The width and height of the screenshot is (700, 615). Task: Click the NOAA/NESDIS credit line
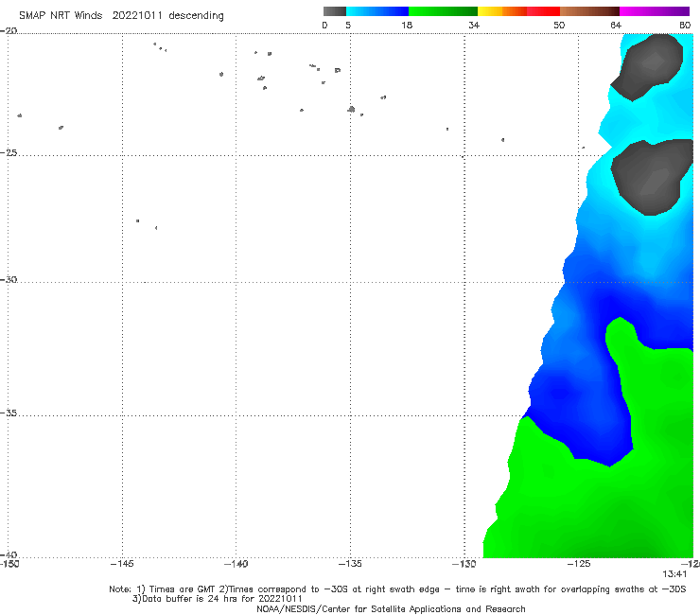391,608
